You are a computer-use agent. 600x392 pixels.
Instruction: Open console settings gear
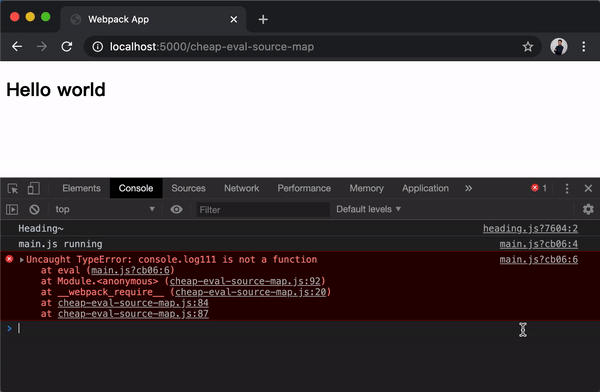[588, 209]
